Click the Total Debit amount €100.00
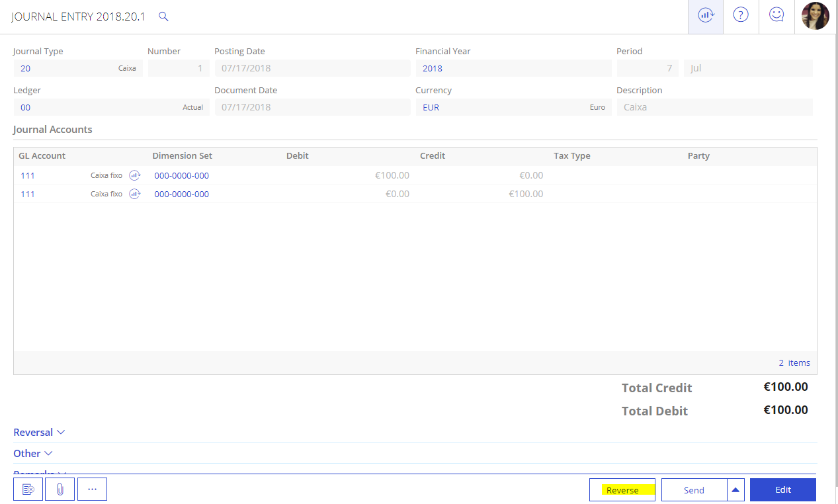Viewport: 838px width, 504px height. [786, 410]
